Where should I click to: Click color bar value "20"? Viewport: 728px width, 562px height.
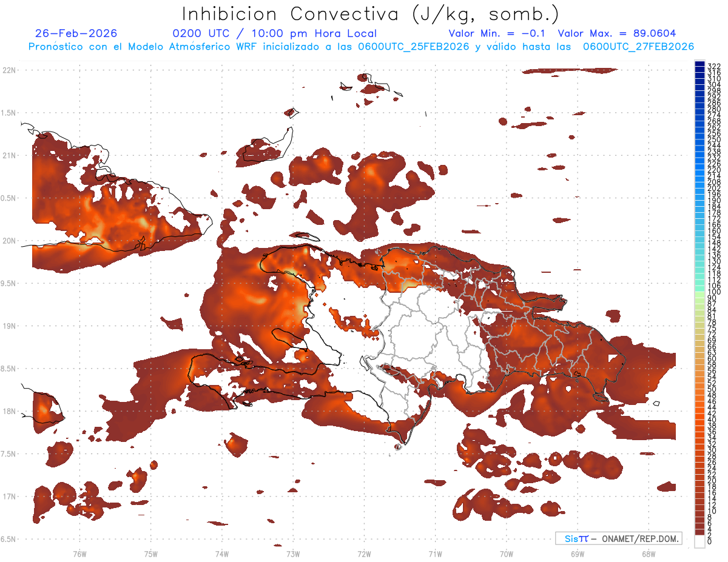coord(712,481)
